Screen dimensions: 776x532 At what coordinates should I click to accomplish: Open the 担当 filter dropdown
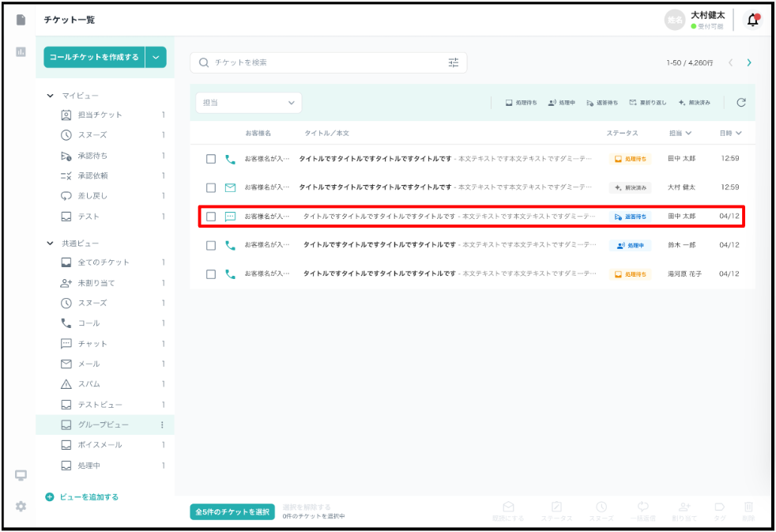coord(248,103)
